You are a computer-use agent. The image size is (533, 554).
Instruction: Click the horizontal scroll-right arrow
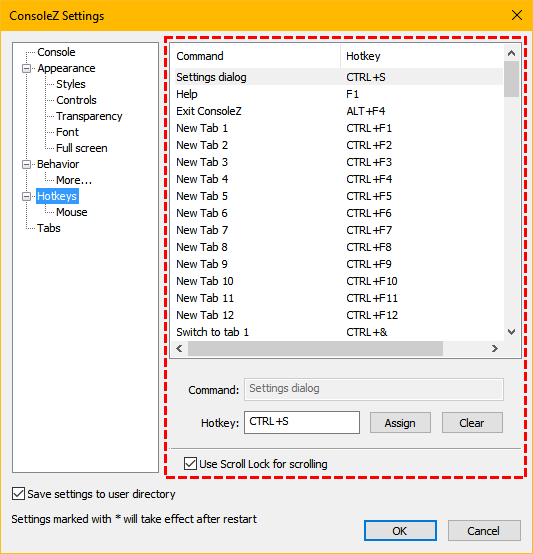(x=495, y=349)
